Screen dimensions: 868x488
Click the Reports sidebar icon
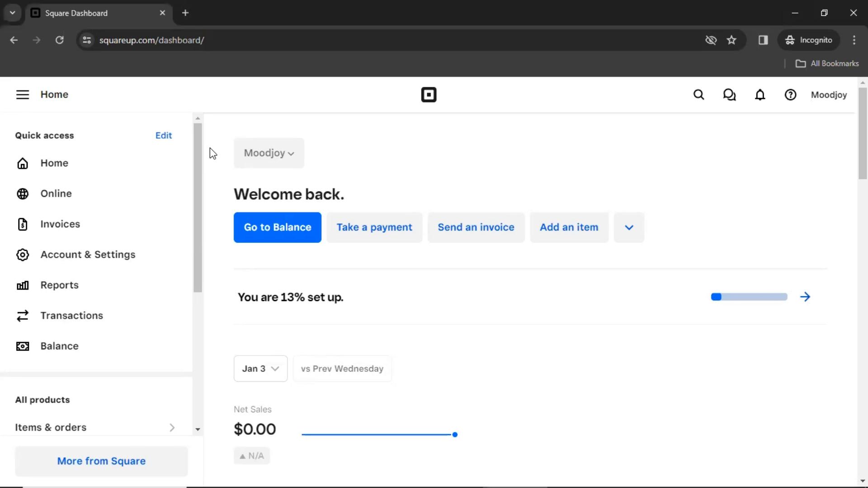pos(22,285)
